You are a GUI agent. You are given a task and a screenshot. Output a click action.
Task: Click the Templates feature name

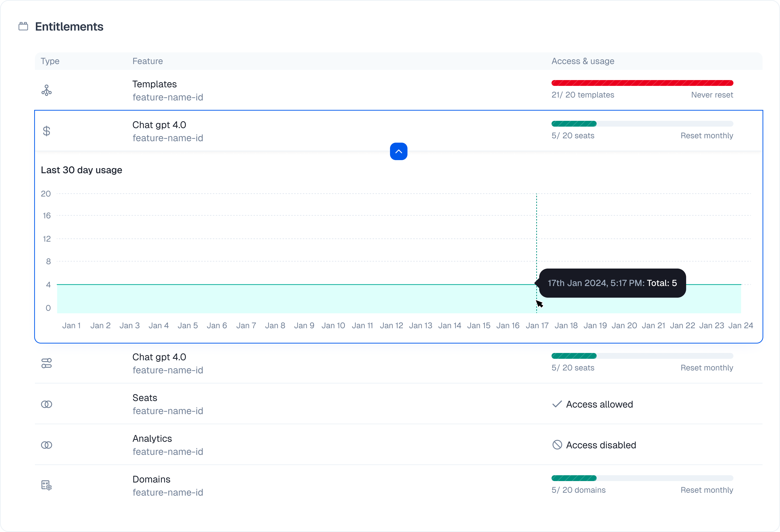click(x=154, y=84)
